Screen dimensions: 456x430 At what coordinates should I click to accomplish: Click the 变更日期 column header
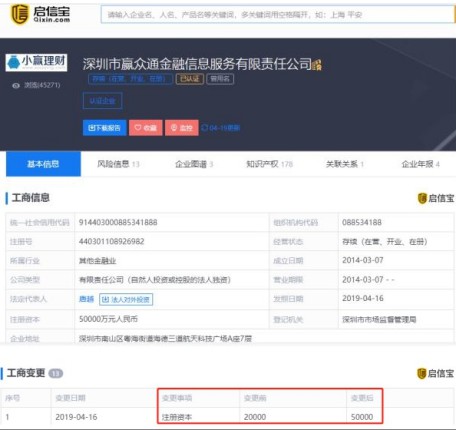(70, 398)
